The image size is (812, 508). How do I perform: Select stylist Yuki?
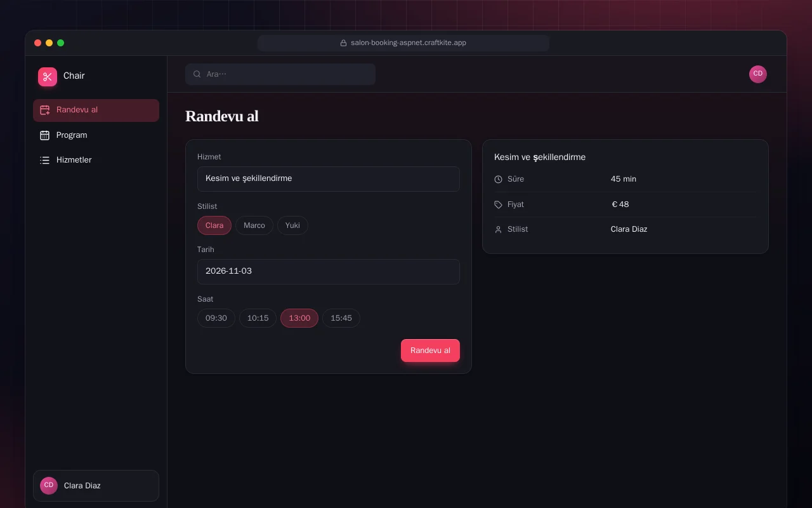pyautogui.click(x=292, y=225)
